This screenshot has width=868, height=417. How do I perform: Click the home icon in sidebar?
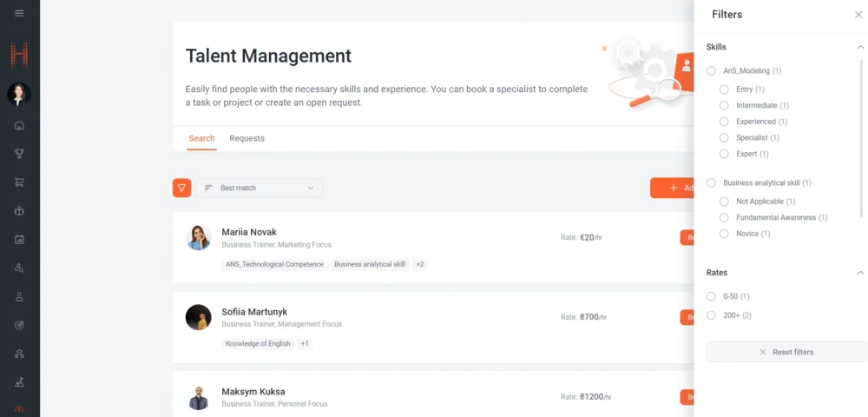[19, 125]
